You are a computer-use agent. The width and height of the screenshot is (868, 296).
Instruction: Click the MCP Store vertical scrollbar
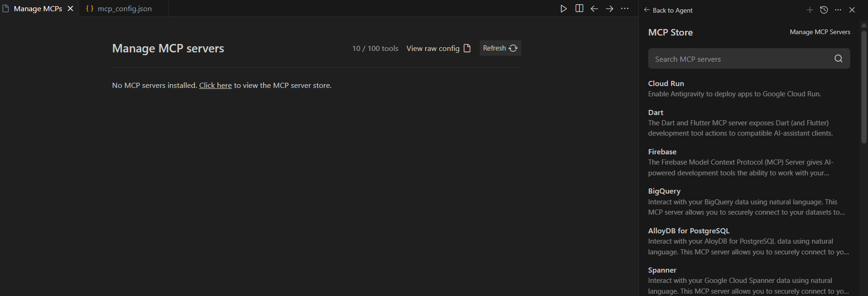click(x=864, y=87)
